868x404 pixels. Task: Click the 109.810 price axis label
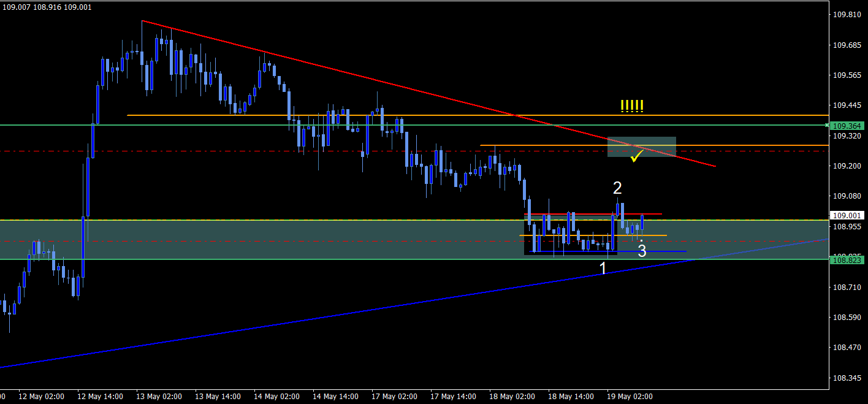(847, 15)
